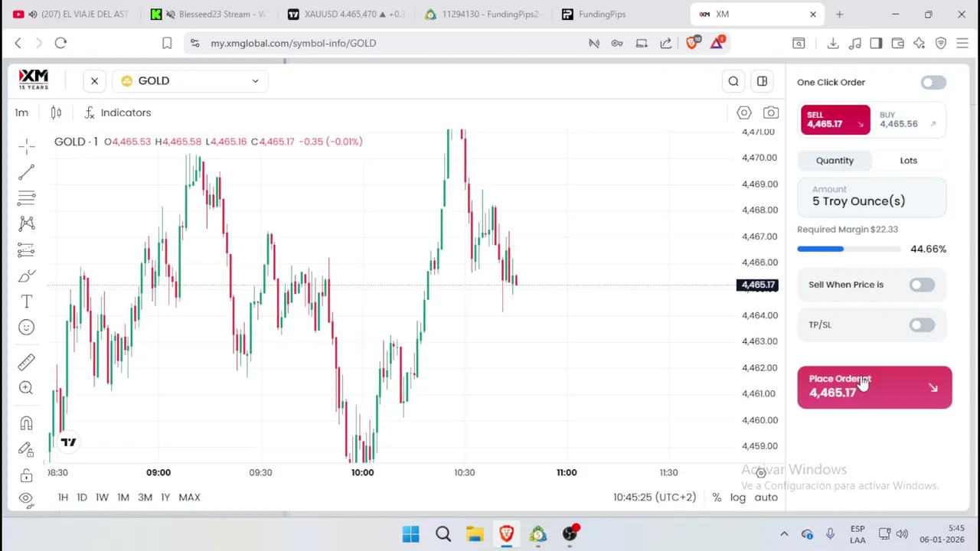Select the brush drawing tool

pos(26,275)
